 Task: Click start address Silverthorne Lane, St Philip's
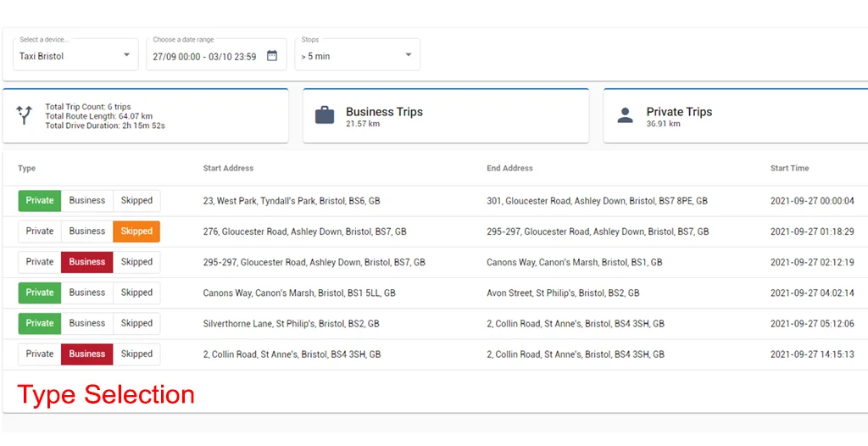coord(292,324)
